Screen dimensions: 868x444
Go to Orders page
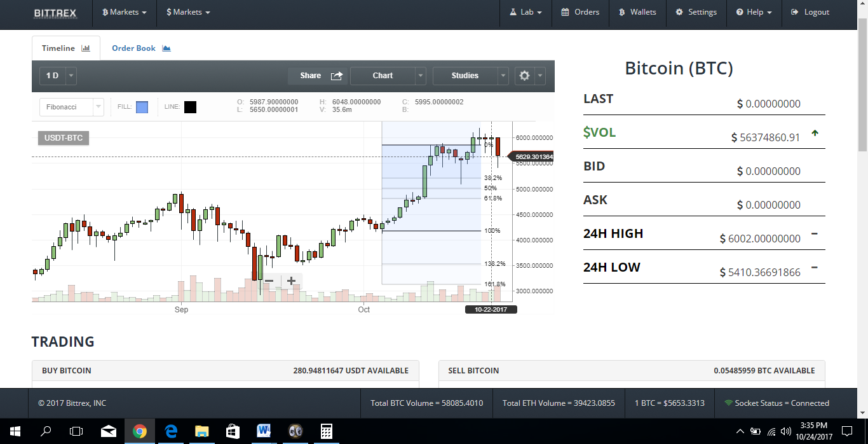(x=580, y=12)
